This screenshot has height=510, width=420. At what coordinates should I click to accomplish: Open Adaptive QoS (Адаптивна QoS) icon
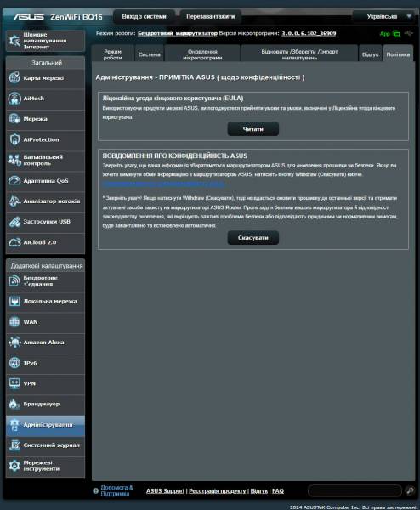click(x=14, y=180)
